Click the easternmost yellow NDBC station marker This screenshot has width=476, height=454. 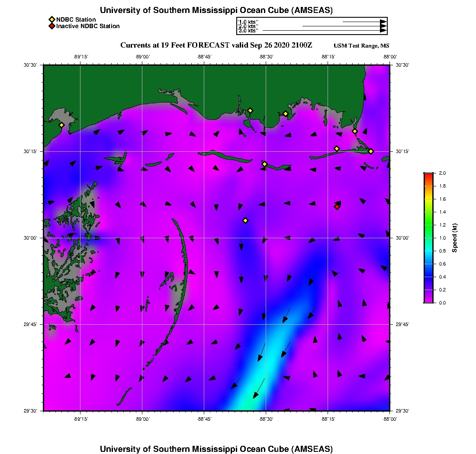[x=371, y=151]
